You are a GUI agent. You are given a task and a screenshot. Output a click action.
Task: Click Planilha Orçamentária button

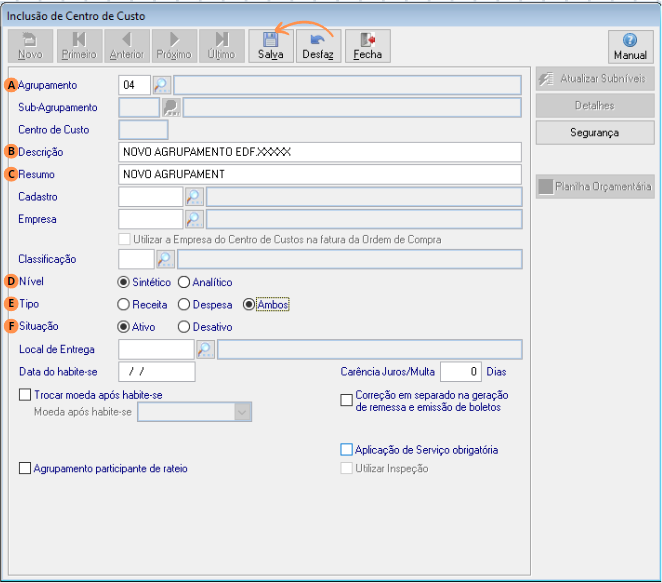595,187
